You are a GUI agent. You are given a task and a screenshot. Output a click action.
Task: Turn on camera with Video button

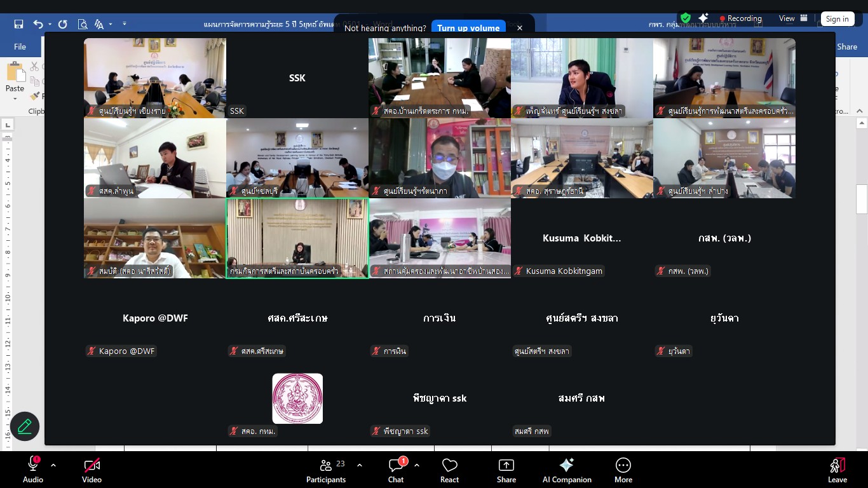tap(92, 470)
